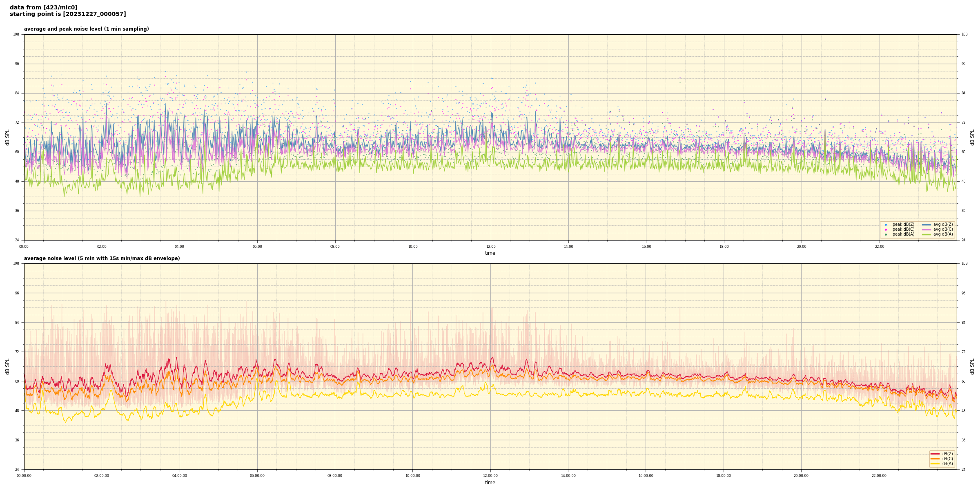The height and width of the screenshot is (490, 980).
Task: Select the avg dB(A) legend line
Action: click(927, 234)
